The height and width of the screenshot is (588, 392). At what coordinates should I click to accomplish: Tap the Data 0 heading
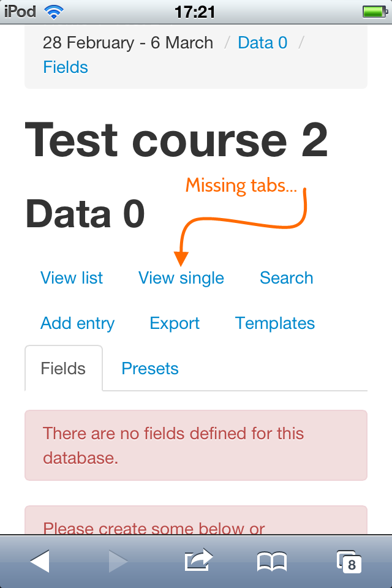point(85,214)
